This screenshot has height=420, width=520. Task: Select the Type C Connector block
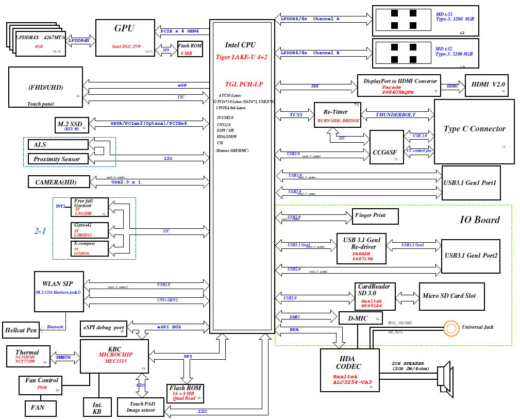click(474, 132)
